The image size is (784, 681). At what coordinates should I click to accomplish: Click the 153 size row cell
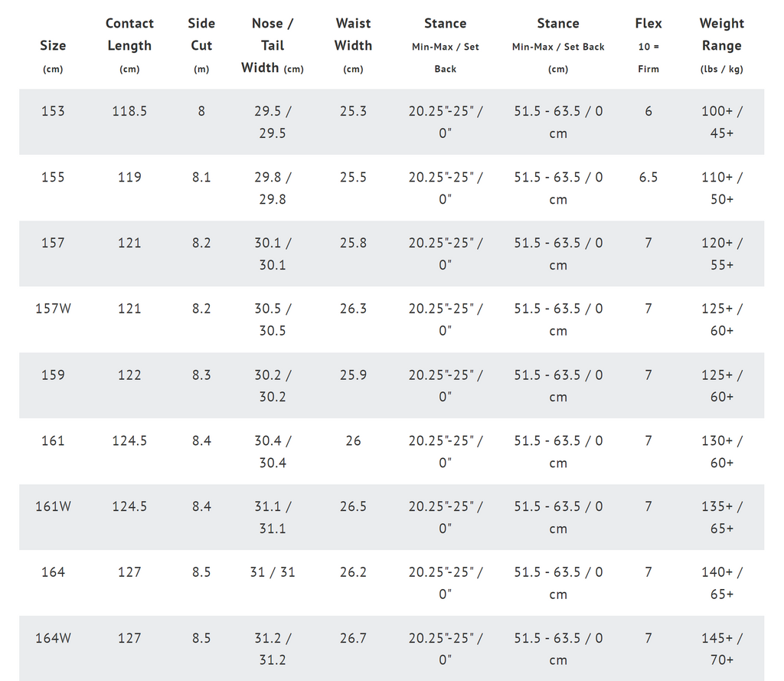(53, 111)
